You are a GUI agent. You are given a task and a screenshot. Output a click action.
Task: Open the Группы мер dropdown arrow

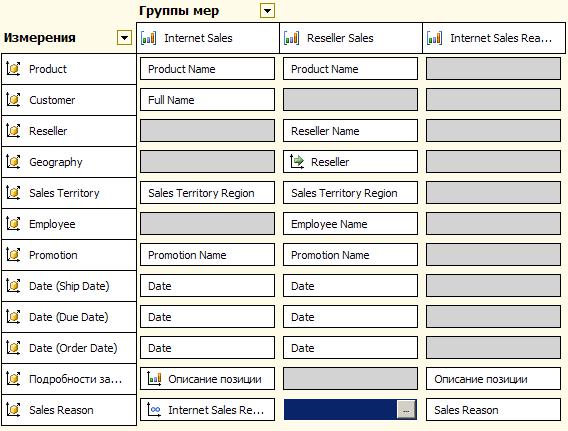pos(267,11)
